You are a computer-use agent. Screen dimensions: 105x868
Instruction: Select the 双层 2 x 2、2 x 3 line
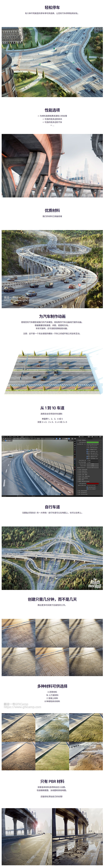[x=52, y=422]
